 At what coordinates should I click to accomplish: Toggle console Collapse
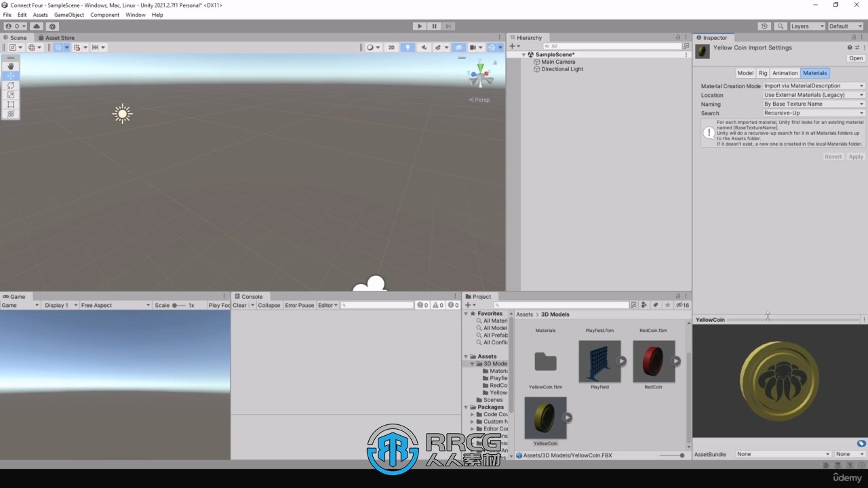pyautogui.click(x=269, y=306)
